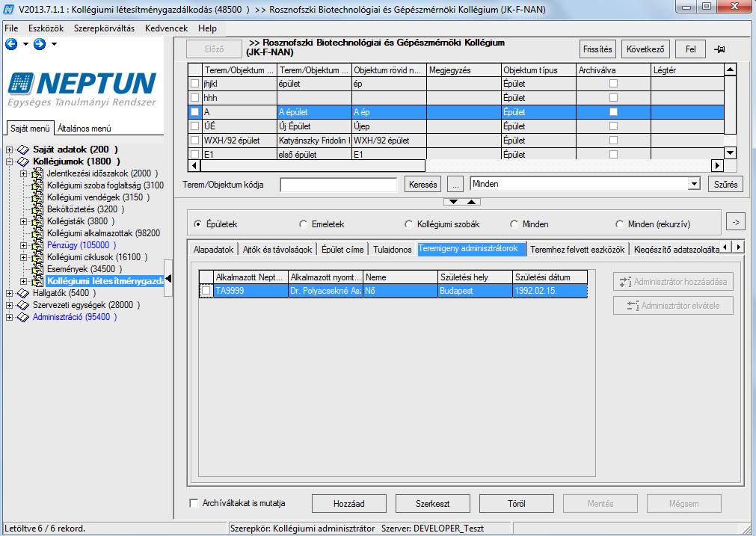Image resolution: width=756 pixels, height=536 pixels.
Task: Click the Adminisztráció book icon
Action: pyautogui.click(x=23, y=317)
